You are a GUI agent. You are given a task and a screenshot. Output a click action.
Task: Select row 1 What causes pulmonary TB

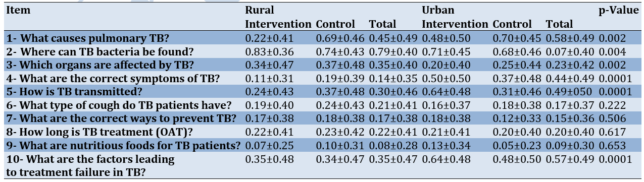tap(323, 38)
